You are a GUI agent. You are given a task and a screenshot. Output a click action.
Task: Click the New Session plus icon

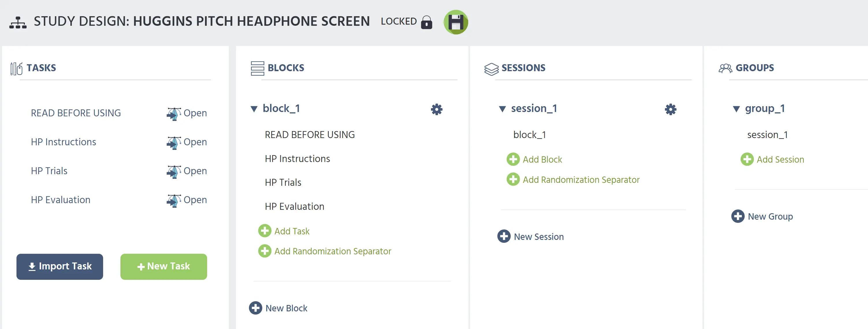coord(504,236)
